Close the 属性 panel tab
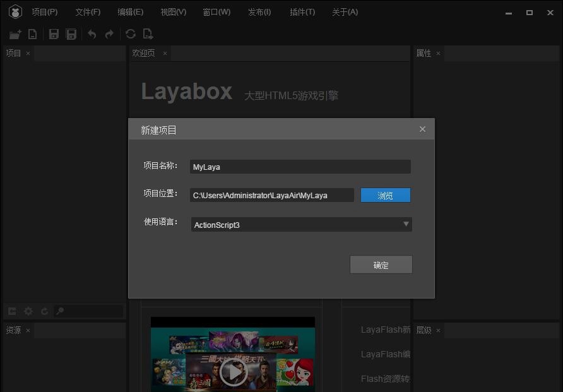The height and width of the screenshot is (392, 563). (x=438, y=54)
